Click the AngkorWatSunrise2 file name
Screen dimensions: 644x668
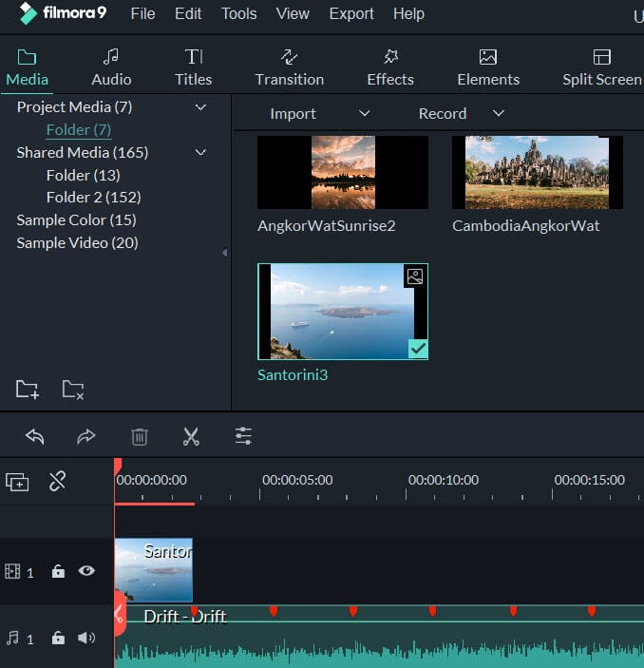[326, 226]
